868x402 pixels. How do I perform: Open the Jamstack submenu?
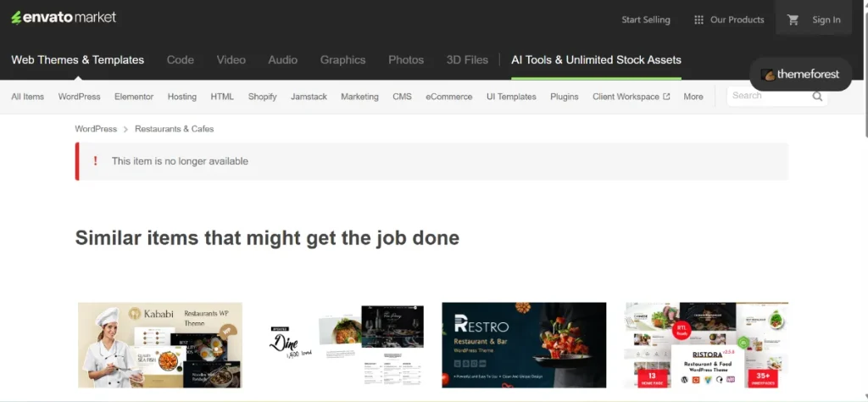[309, 97]
